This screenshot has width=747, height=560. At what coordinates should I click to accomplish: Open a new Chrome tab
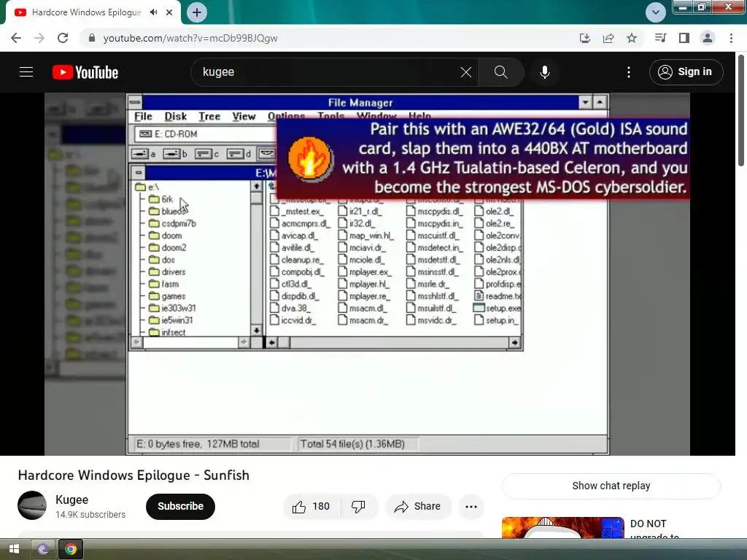point(197,12)
